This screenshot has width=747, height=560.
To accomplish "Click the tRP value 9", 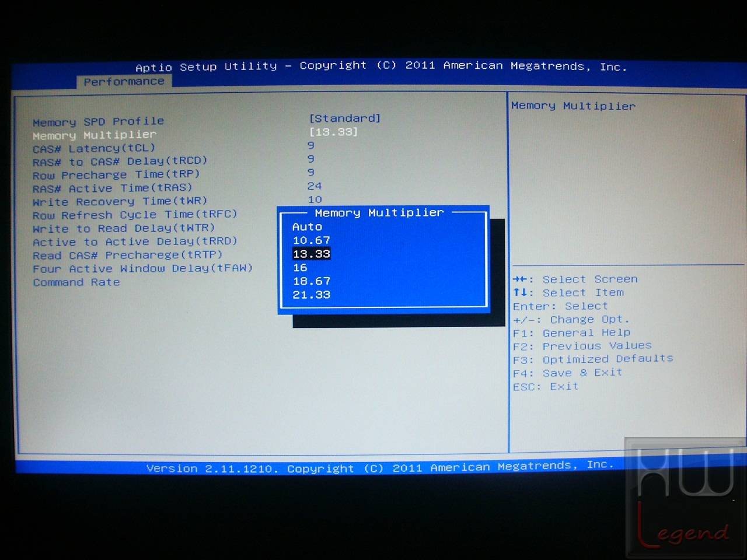I will pos(311,172).
